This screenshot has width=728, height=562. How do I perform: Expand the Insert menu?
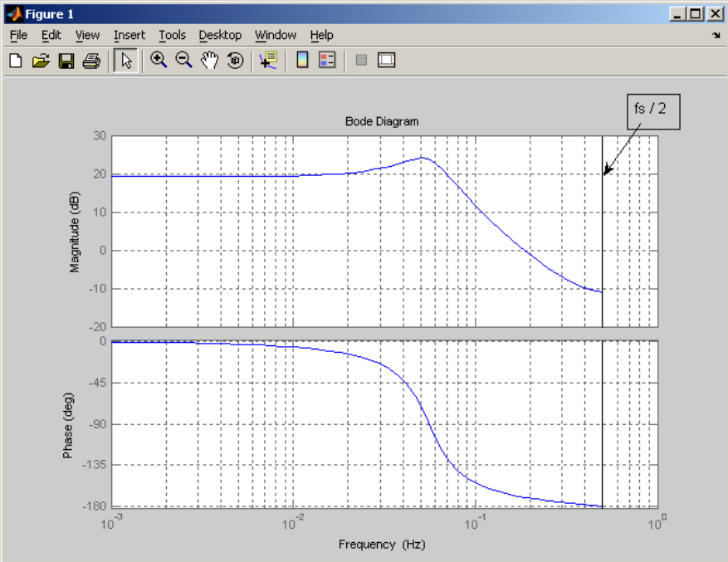[129, 36]
